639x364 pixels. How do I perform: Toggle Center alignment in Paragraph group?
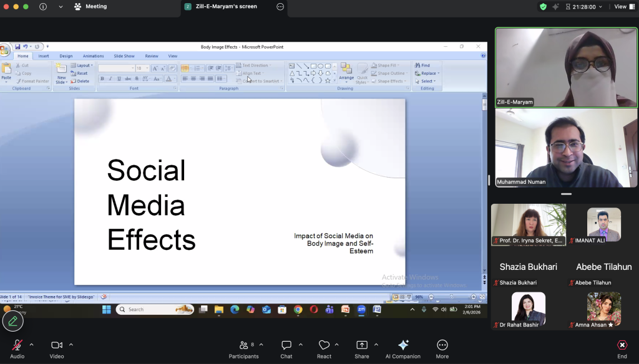coord(193,79)
